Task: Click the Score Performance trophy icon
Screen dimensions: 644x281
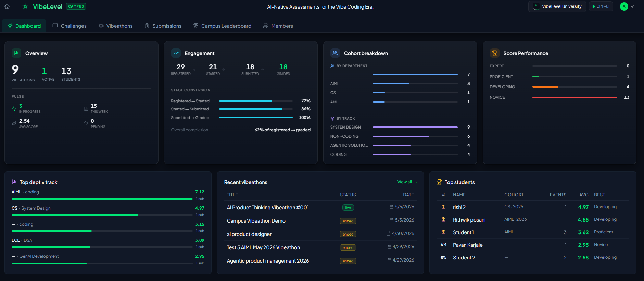Action: tap(494, 53)
